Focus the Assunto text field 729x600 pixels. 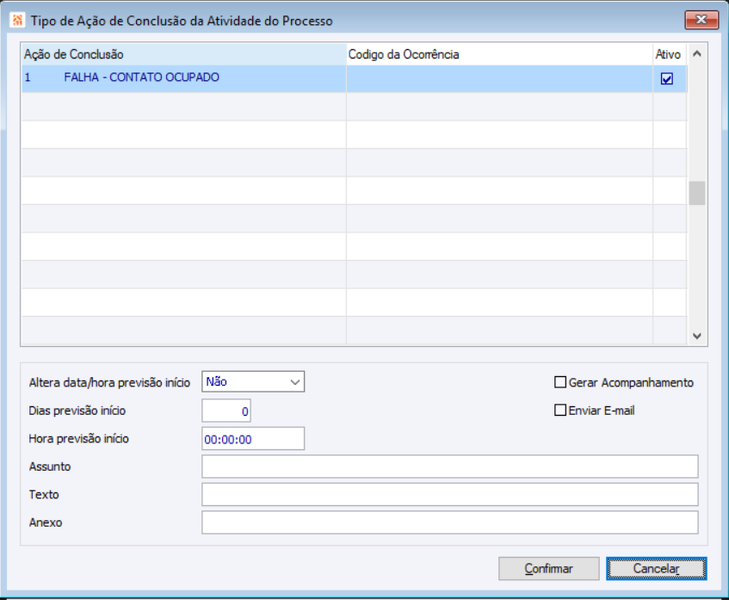click(450, 467)
